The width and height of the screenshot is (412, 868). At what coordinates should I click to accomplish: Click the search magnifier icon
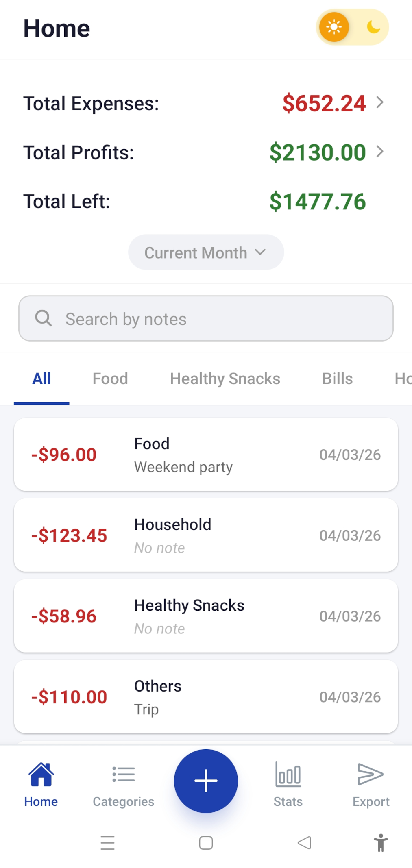pyautogui.click(x=44, y=318)
